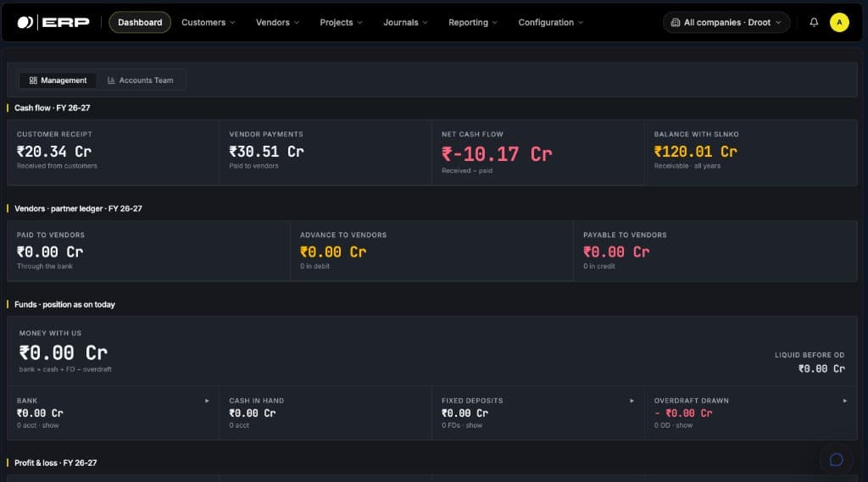Show overdrafts via 'show' link

(x=684, y=425)
